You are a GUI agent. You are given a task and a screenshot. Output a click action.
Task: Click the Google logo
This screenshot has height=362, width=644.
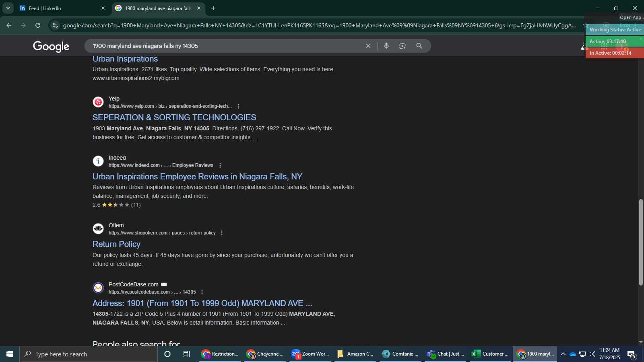pyautogui.click(x=51, y=46)
